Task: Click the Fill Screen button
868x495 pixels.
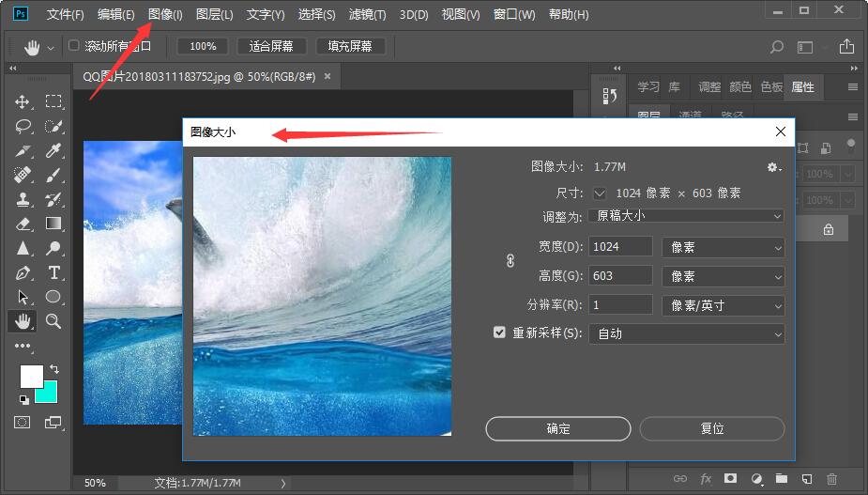Action: [350, 46]
